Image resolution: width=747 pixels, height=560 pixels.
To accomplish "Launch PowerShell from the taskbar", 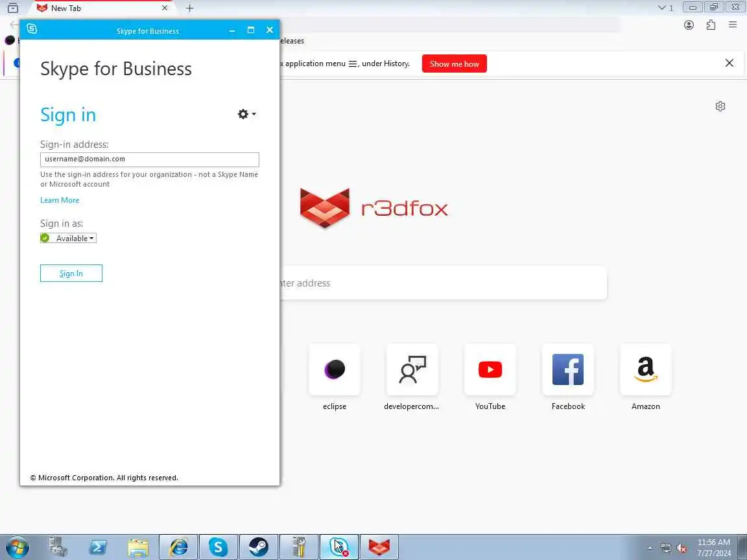I will point(98,547).
